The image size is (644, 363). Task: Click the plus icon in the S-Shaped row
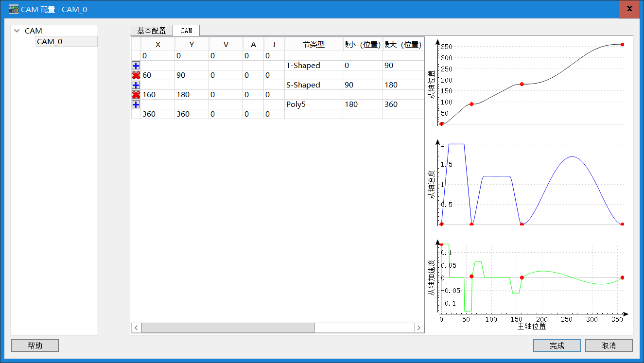tap(136, 85)
